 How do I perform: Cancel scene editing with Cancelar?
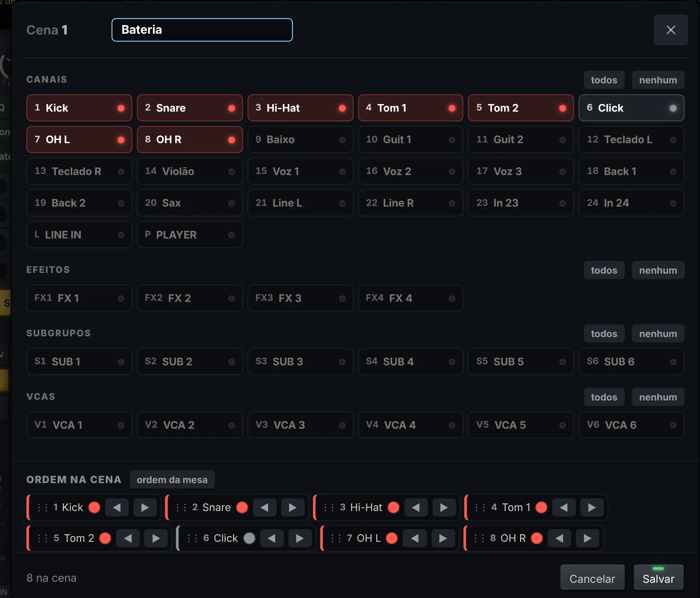click(x=592, y=577)
